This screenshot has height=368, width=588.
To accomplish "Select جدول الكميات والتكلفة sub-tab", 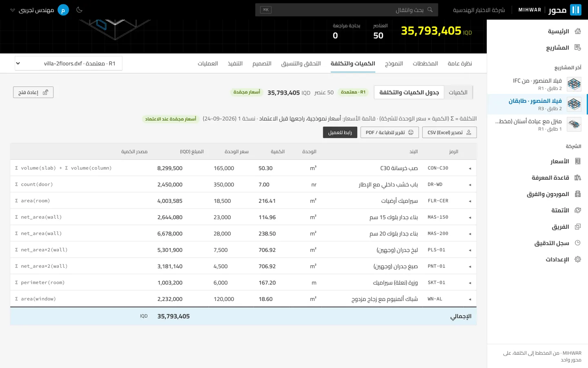I will click(x=409, y=92).
